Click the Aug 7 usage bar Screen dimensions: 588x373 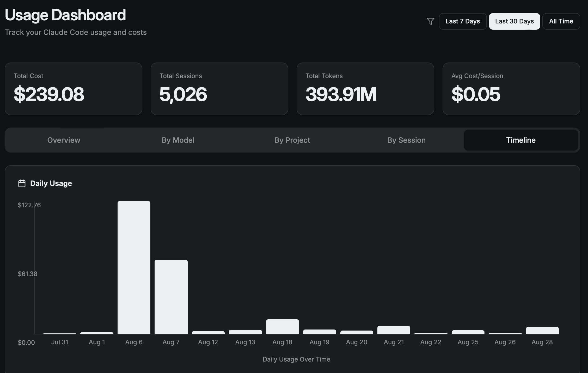click(x=171, y=297)
